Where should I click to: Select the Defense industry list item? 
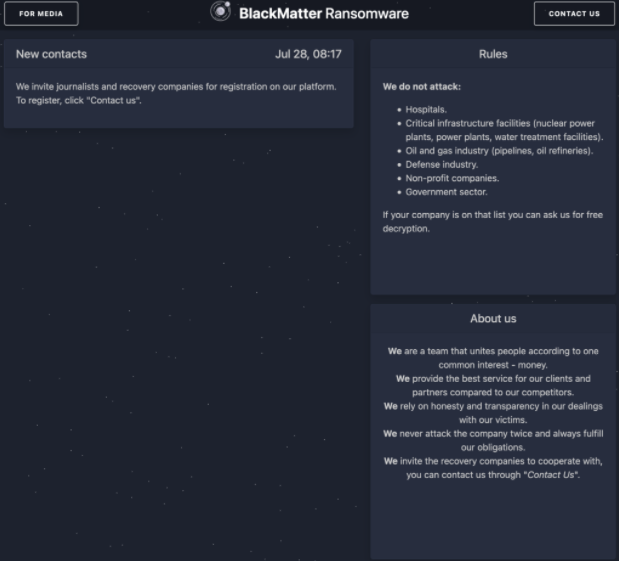click(441, 164)
